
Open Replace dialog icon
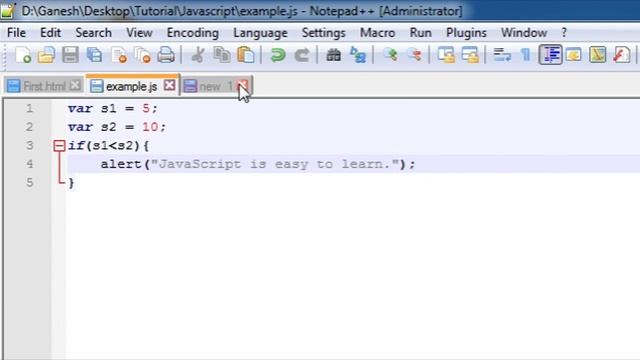[358, 55]
